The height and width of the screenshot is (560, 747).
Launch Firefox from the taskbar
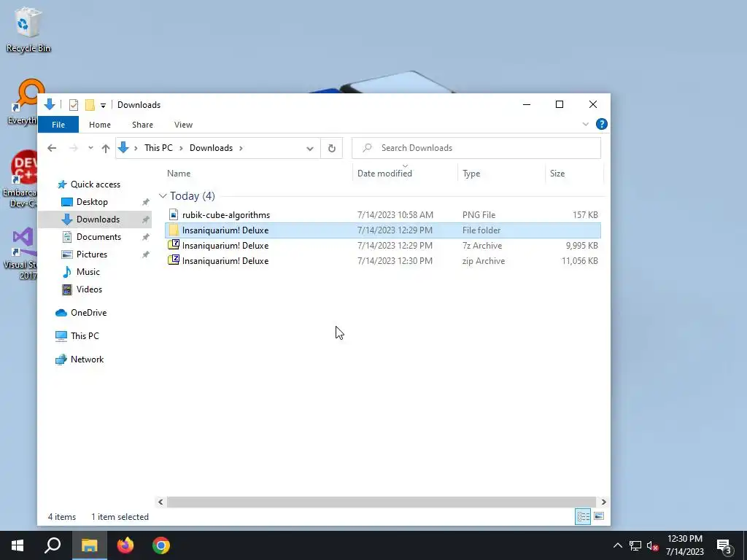125,545
